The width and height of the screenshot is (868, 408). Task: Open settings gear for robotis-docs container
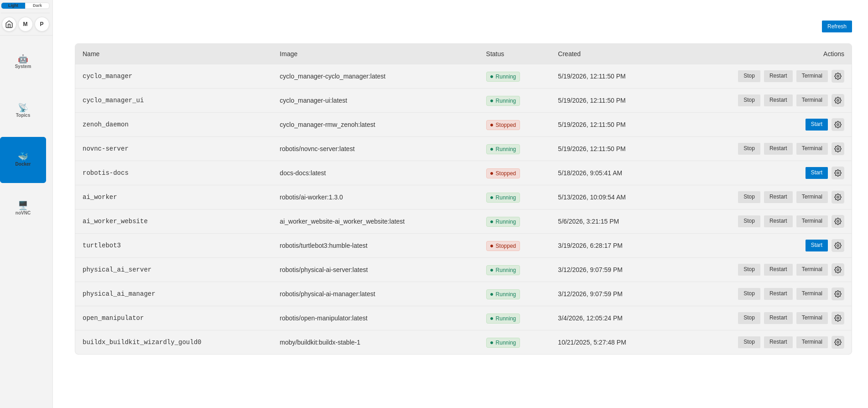click(837, 173)
